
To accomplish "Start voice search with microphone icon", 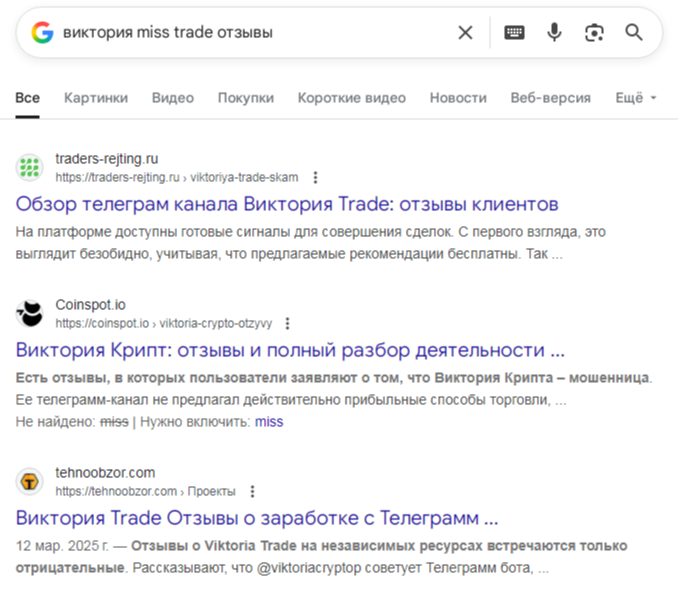I will [x=554, y=33].
